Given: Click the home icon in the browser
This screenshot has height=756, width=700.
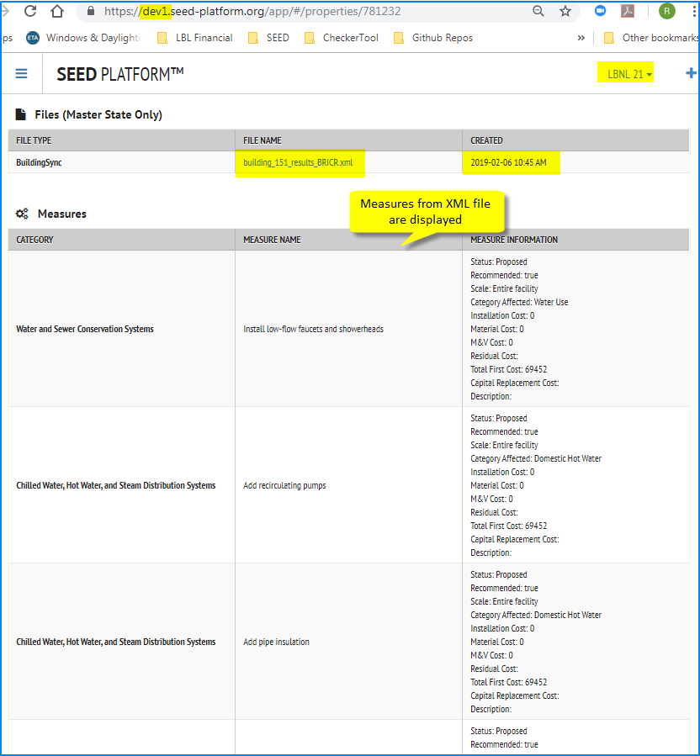Looking at the screenshot, I should pyautogui.click(x=56, y=12).
